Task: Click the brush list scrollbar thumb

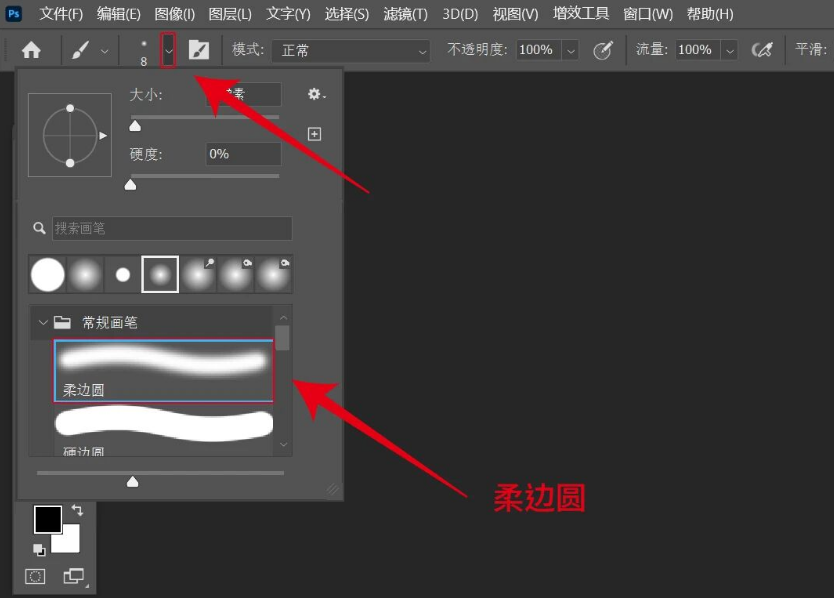Action: pyautogui.click(x=282, y=338)
